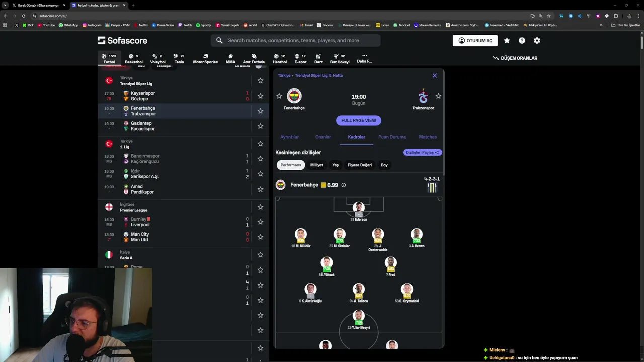Favorite the Iğdır vs Serikspor match
This screenshot has width=644, height=362.
(x=260, y=174)
